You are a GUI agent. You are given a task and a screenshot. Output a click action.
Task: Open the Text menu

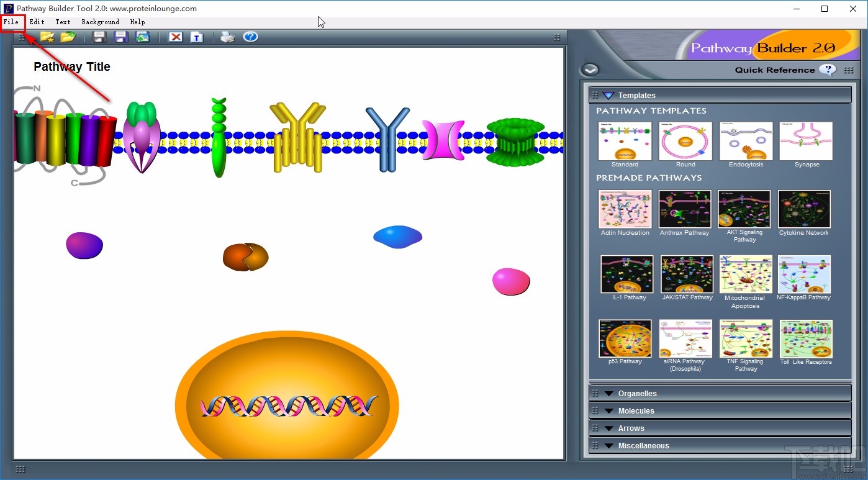[63, 22]
